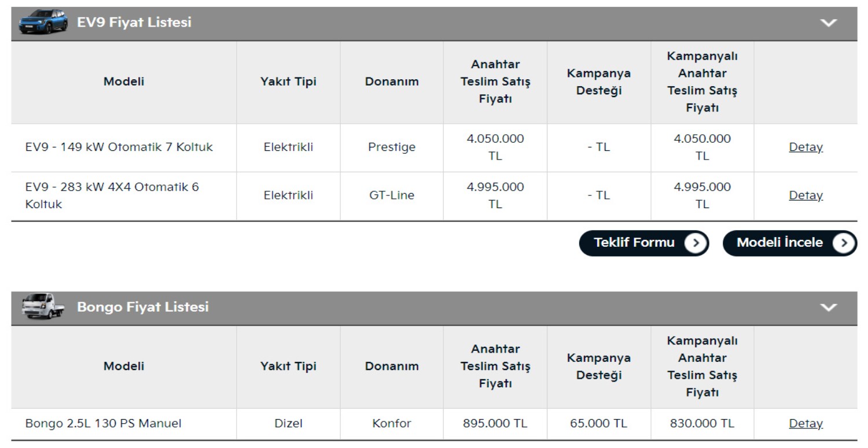Click the Modeli İncele arrow icon

pos(843,243)
